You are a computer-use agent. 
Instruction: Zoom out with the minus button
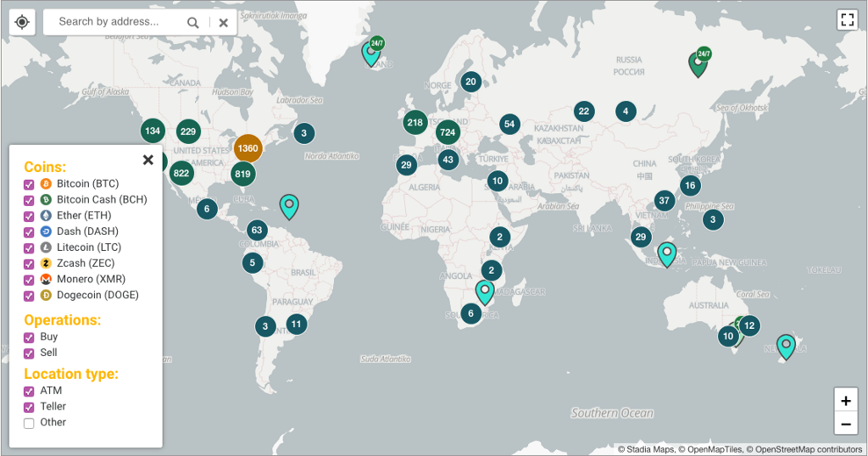point(846,425)
